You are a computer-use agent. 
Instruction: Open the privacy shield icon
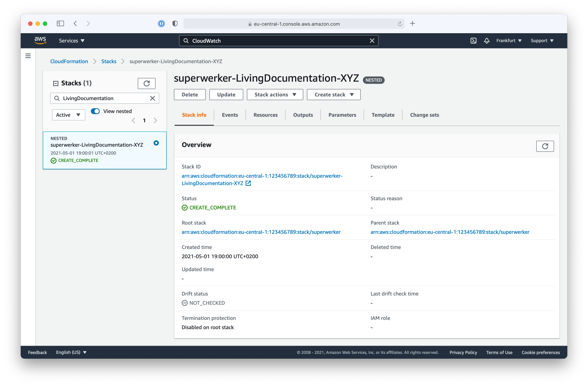pos(175,23)
